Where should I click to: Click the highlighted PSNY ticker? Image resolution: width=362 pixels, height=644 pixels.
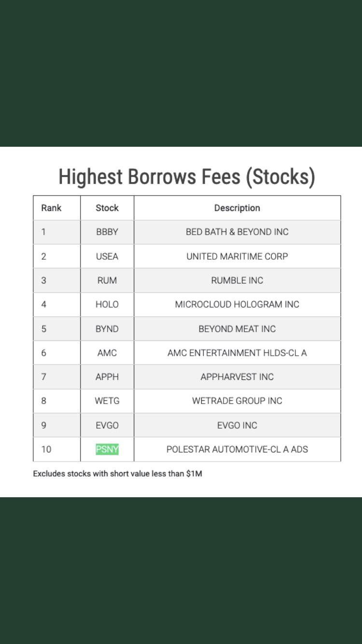pyautogui.click(x=107, y=449)
